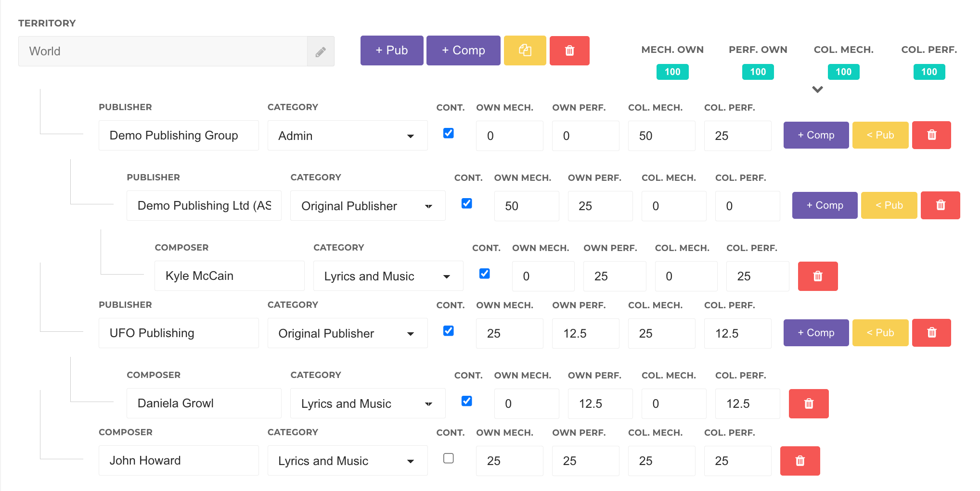This screenshot has width=980, height=491.
Task: Click the Mech. Own 100 badge
Action: [672, 72]
